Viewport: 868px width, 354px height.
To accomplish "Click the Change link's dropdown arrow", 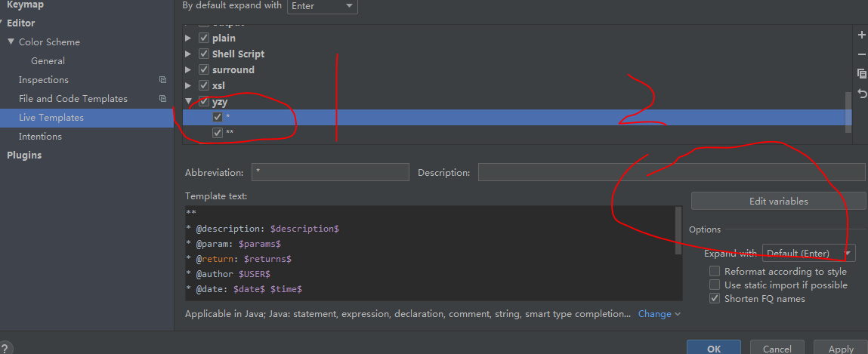I will (678, 314).
